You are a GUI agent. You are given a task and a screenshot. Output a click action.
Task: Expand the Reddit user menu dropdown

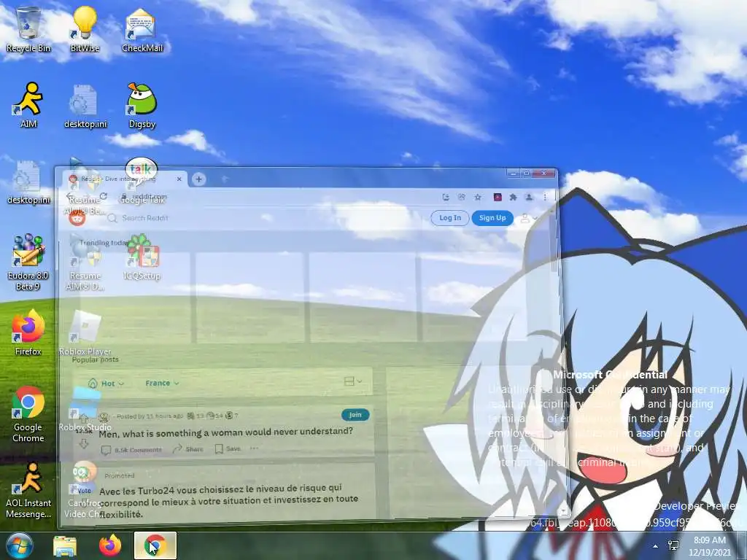529,219
